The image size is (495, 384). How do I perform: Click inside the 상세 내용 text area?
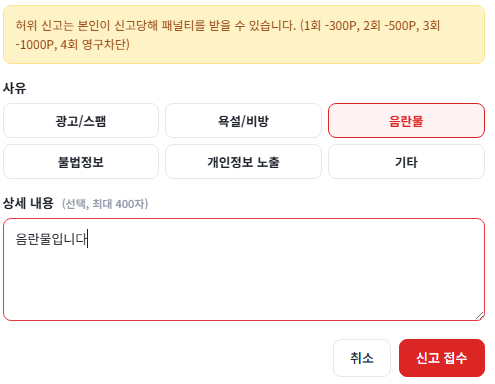(x=244, y=270)
